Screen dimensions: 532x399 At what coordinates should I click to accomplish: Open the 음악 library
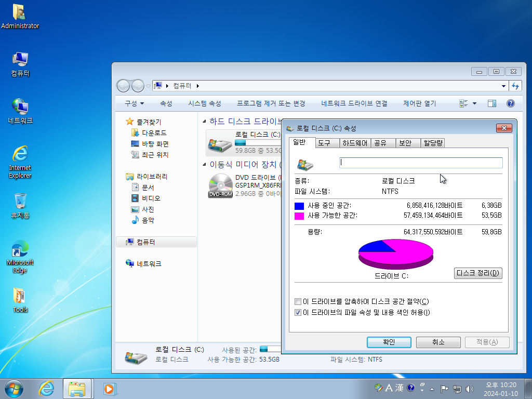(143, 220)
